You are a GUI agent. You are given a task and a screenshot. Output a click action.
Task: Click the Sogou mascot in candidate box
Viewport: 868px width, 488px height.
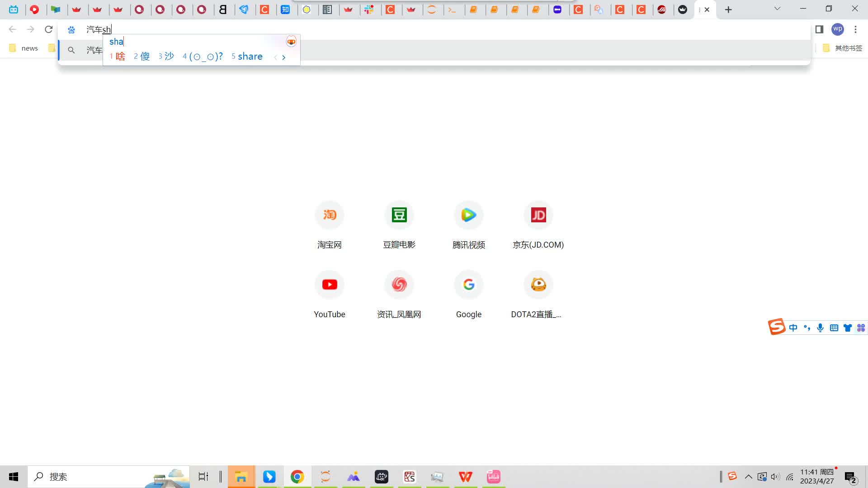click(291, 42)
